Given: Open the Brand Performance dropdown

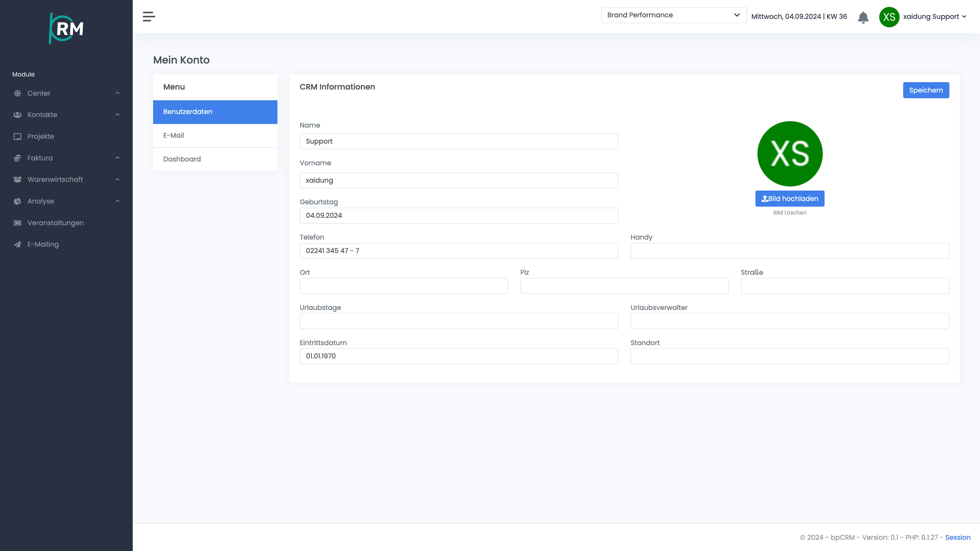Looking at the screenshot, I should [674, 15].
